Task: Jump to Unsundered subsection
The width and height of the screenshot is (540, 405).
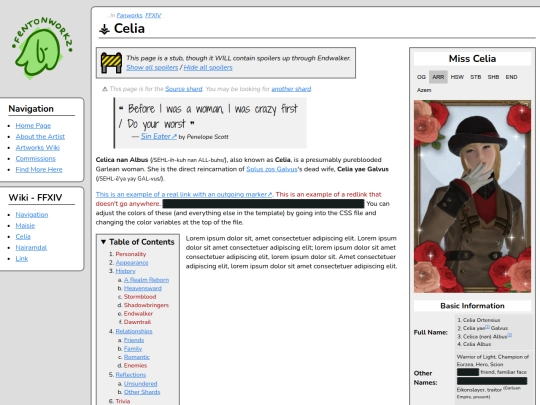Action: tap(141, 384)
